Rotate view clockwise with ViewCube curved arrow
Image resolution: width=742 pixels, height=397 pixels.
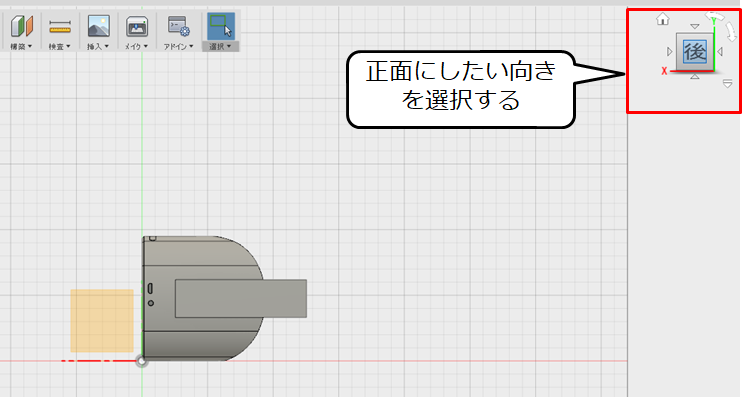pos(731,32)
